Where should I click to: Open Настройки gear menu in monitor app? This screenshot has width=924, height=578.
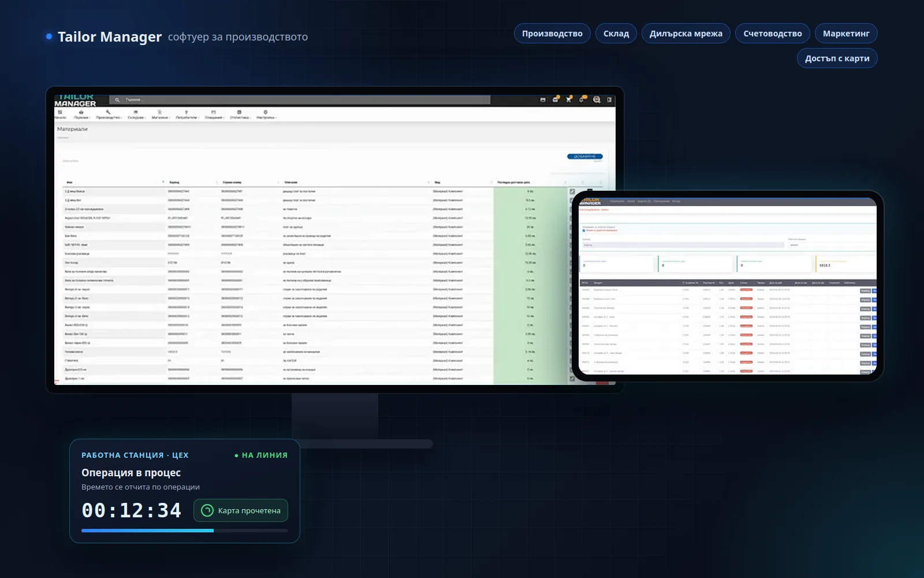point(266,114)
